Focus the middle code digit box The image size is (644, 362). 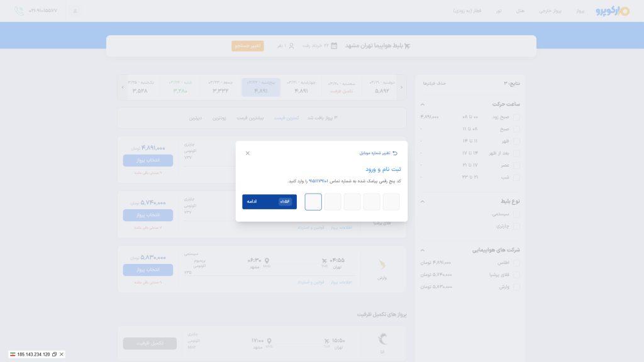pos(352,202)
